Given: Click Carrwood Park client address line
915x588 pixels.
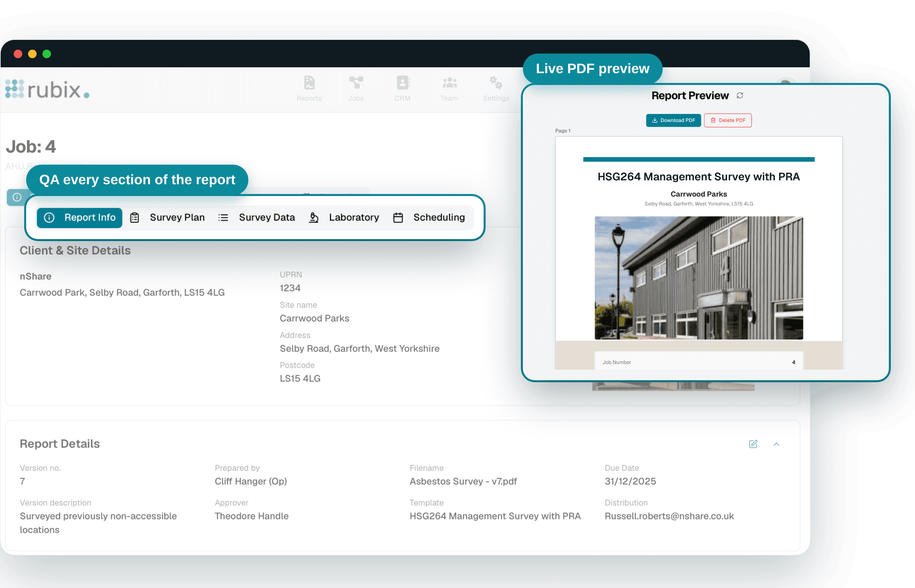Looking at the screenshot, I should pyautogui.click(x=122, y=292).
